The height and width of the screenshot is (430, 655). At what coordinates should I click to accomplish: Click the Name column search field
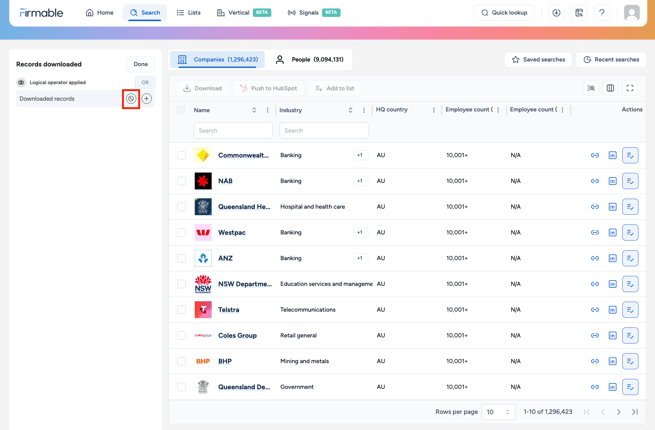[233, 130]
